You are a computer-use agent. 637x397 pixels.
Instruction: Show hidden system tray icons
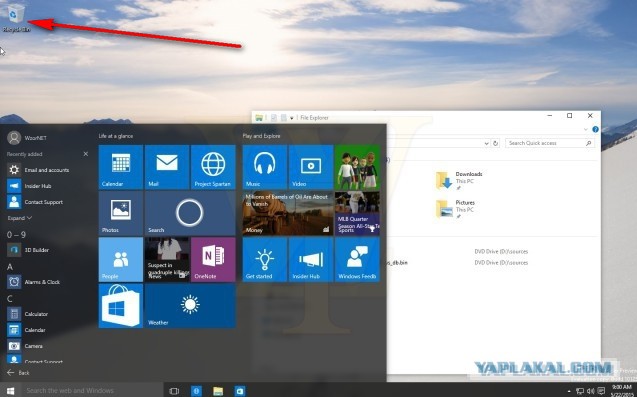[x=568, y=391]
